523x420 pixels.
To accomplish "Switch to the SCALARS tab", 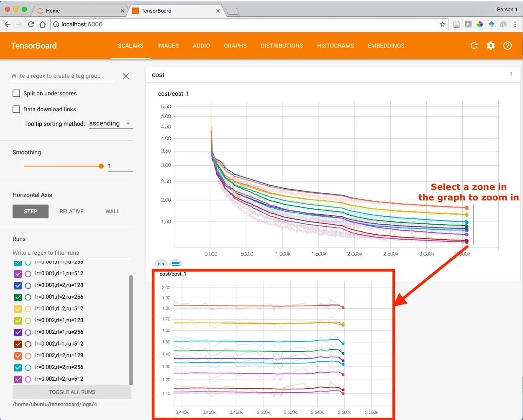I will (131, 46).
